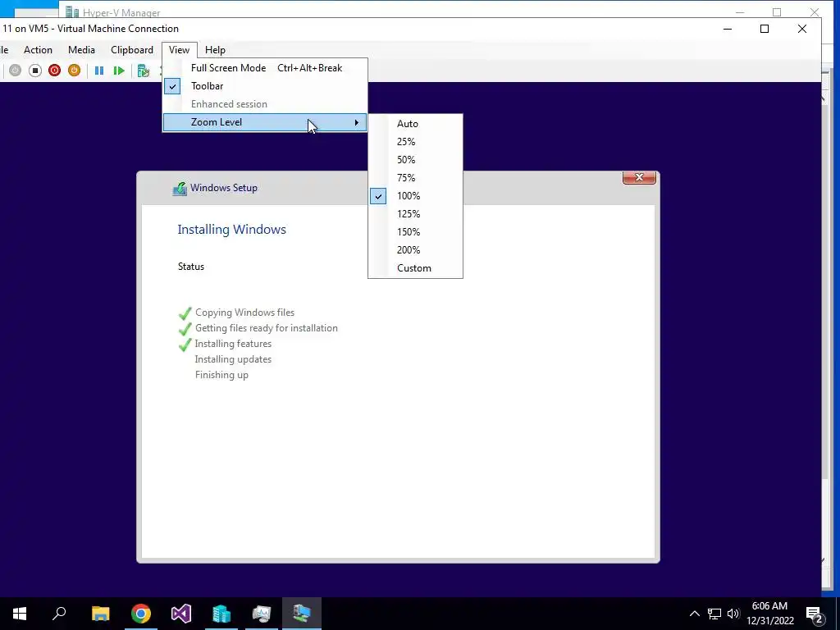Image resolution: width=840 pixels, height=630 pixels.
Task: Click the green checkmark beside Installing features
Action: [x=185, y=344]
